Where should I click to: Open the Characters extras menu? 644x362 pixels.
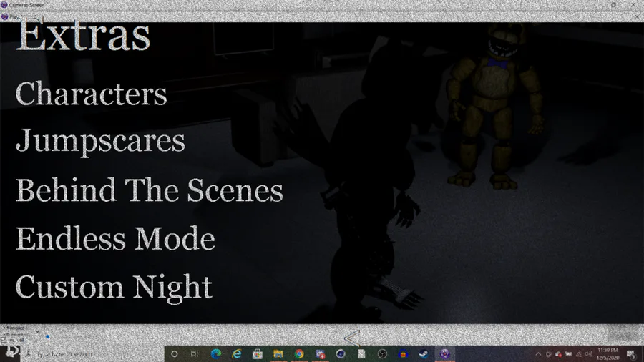pos(91,94)
